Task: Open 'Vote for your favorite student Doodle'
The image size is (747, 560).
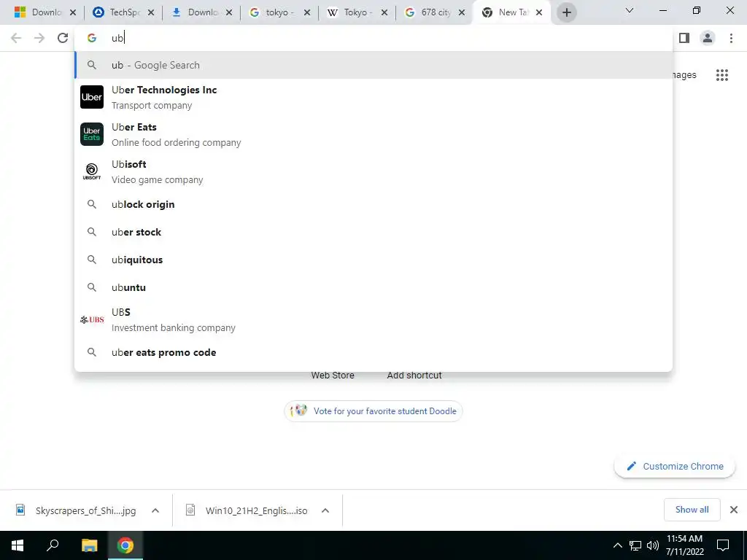Action: [x=373, y=411]
